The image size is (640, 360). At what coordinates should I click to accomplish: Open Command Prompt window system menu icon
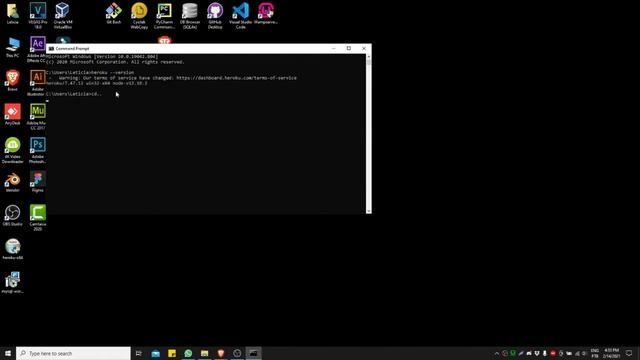(51, 49)
